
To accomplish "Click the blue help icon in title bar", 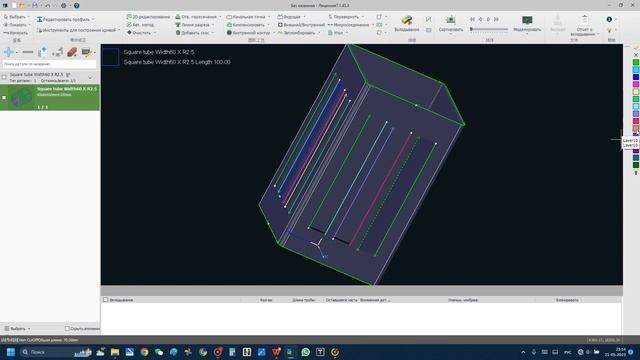I will tap(76, 5).
